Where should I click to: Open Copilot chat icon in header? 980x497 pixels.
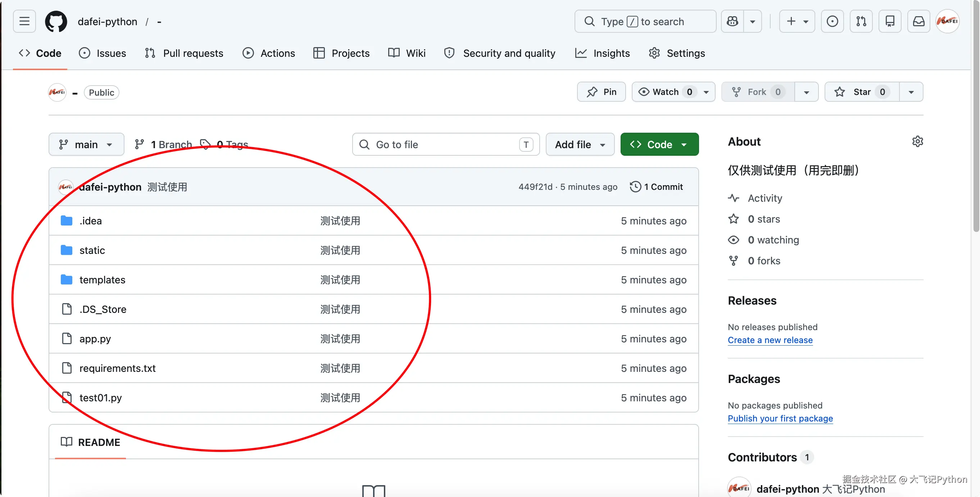[x=732, y=21]
